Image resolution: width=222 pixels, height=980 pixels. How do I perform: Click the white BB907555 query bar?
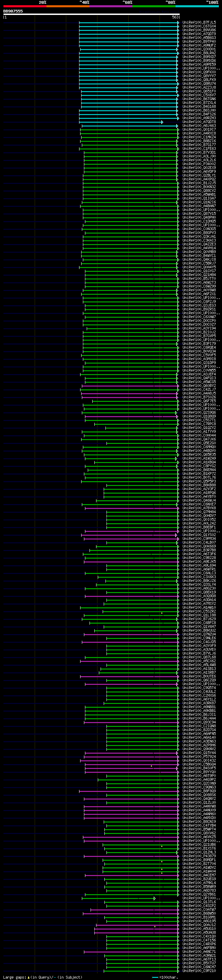pos(92,15)
